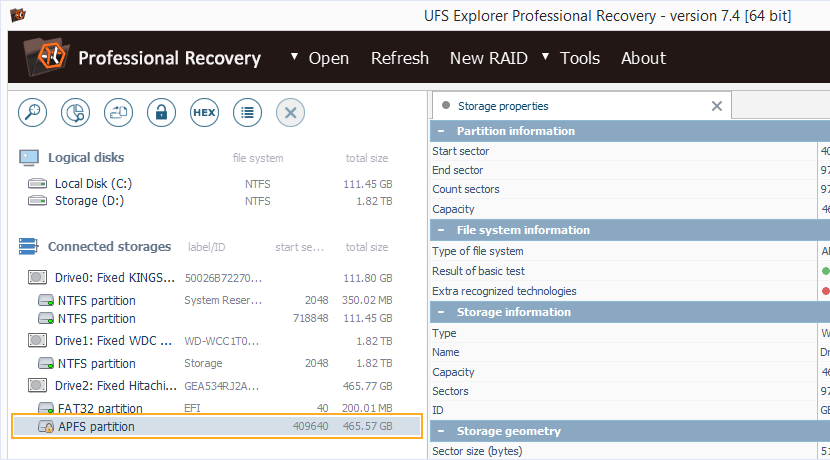Click the list view properties icon
The height and width of the screenshot is (460, 830).
pyautogui.click(x=247, y=113)
